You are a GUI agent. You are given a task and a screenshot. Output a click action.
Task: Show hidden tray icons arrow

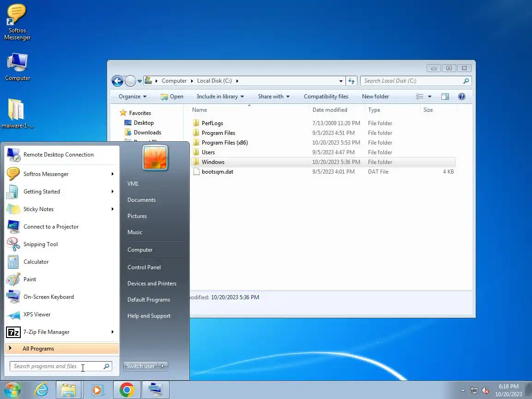pyautogui.click(x=463, y=391)
